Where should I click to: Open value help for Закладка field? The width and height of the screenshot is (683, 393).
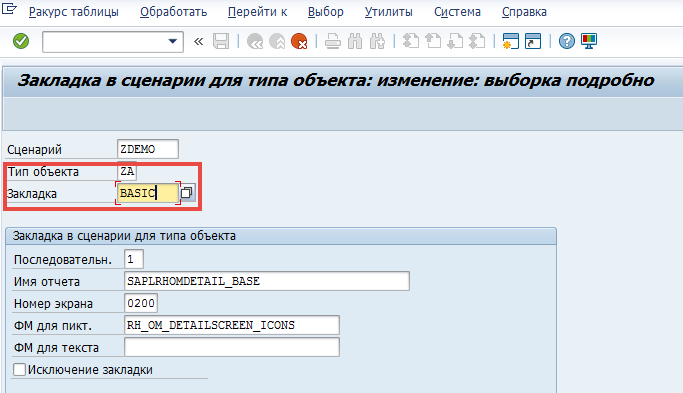click(x=187, y=193)
